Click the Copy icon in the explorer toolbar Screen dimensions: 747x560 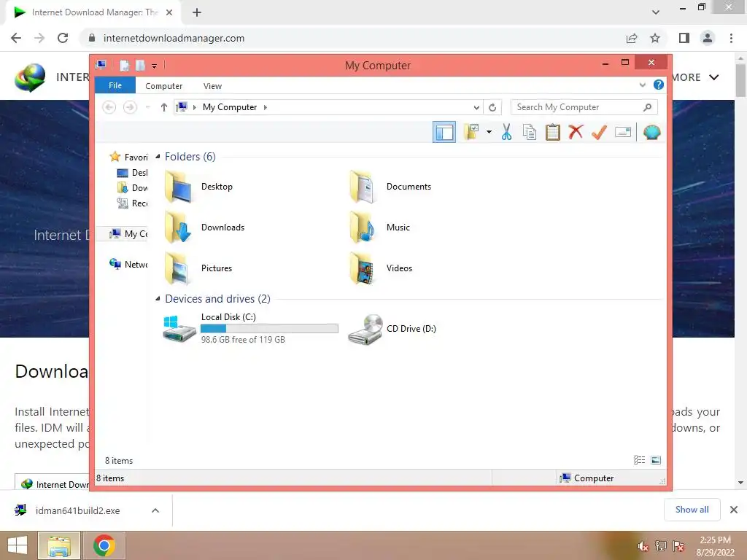tap(530, 132)
